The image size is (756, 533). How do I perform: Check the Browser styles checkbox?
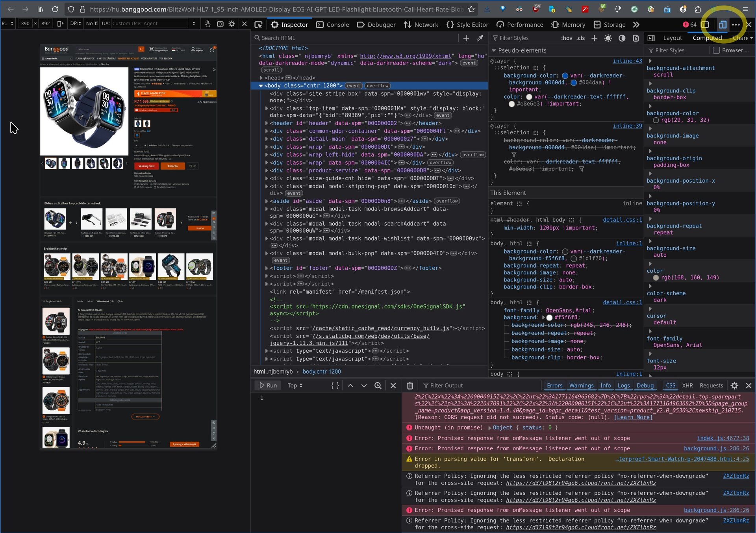716,50
